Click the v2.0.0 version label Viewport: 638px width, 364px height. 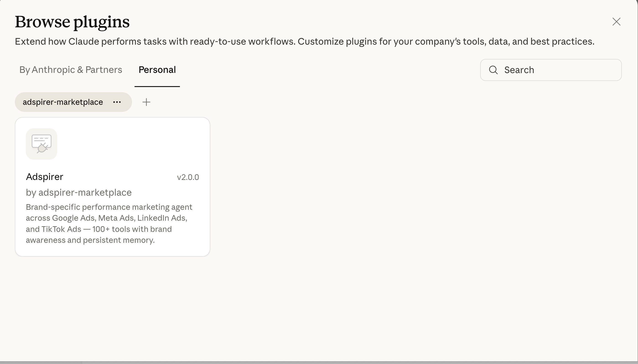coord(188,177)
